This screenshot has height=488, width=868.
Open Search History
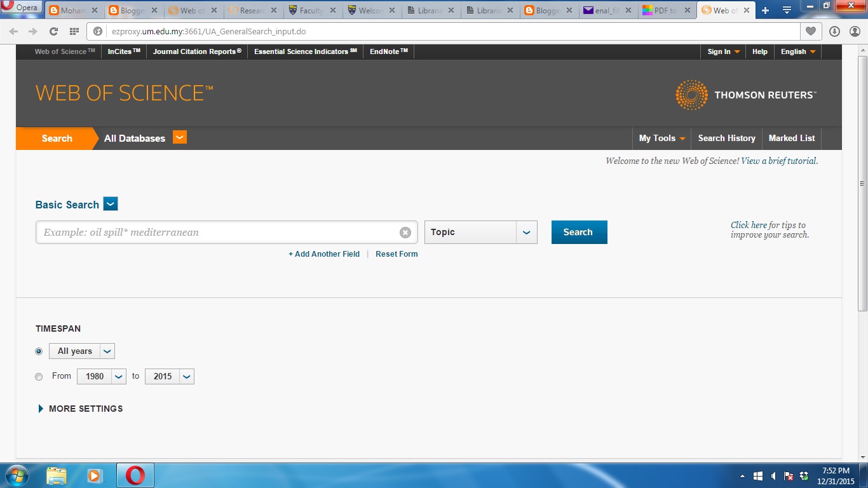click(x=726, y=138)
